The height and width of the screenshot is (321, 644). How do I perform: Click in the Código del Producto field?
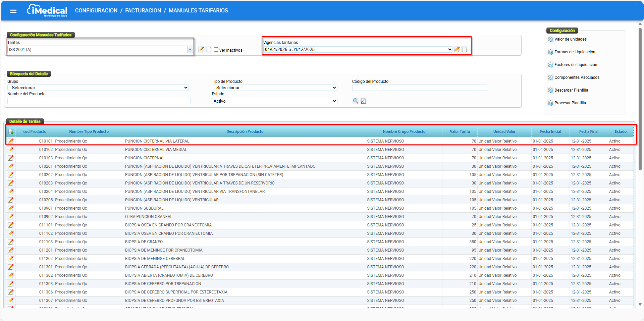point(419,88)
